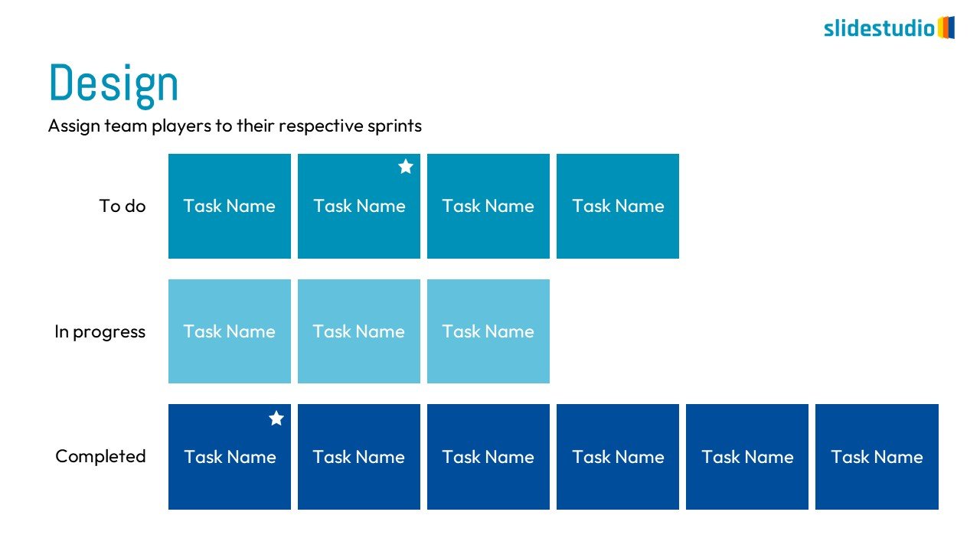Image resolution: width=980 pixels, height=551 pixels.
Task: Click the slidestudio logo text
Action: [879, 28]
